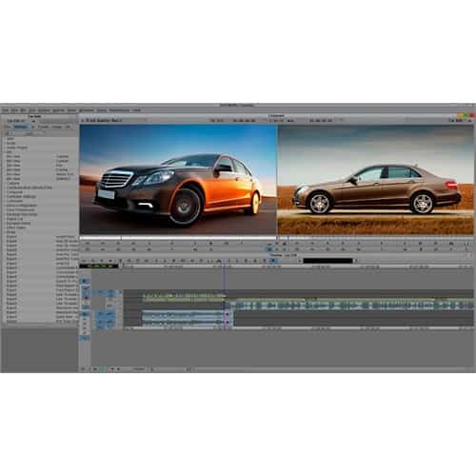
Task: Select the Bin View Film setting
Action: (41, 165)
